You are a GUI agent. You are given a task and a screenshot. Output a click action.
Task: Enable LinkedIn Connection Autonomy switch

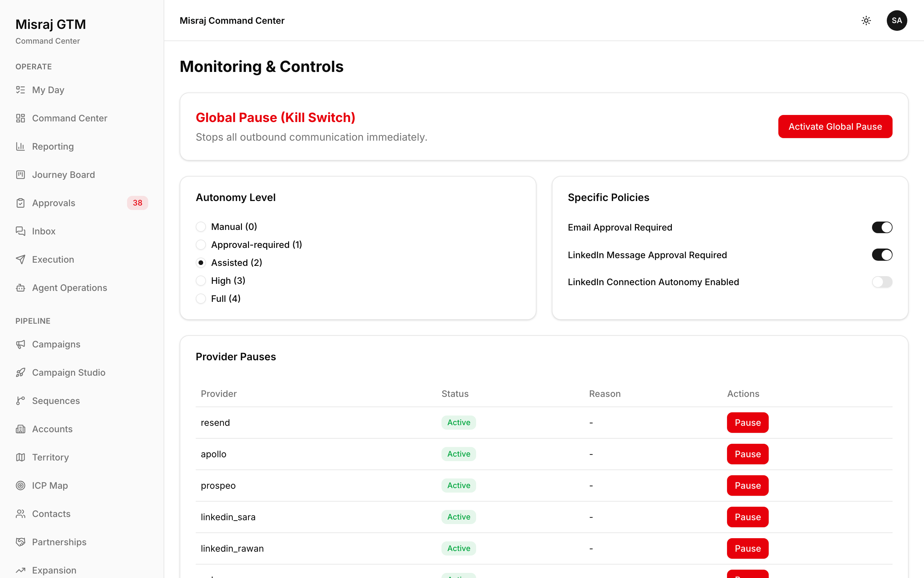pyautogui.click(x=882, y=282)
